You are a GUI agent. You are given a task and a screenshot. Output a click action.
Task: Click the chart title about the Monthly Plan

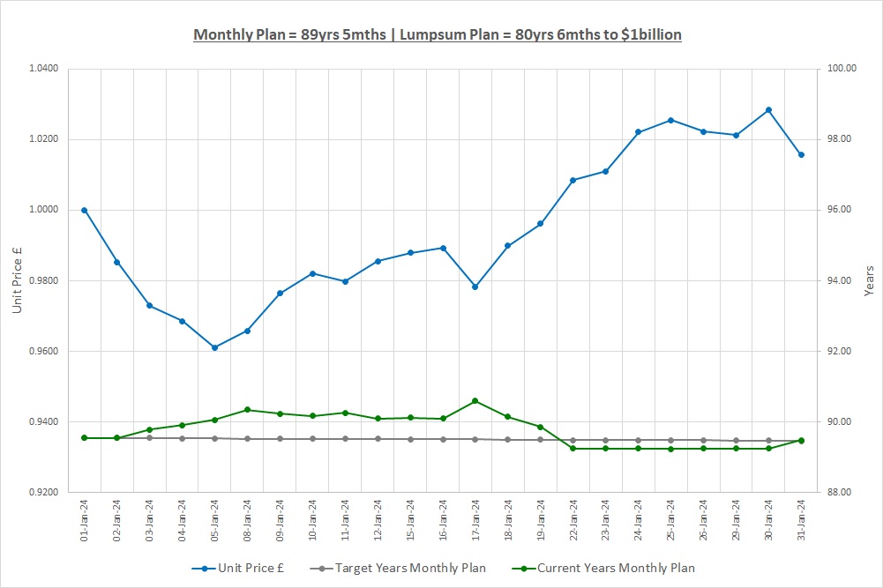tap(438, 34)
